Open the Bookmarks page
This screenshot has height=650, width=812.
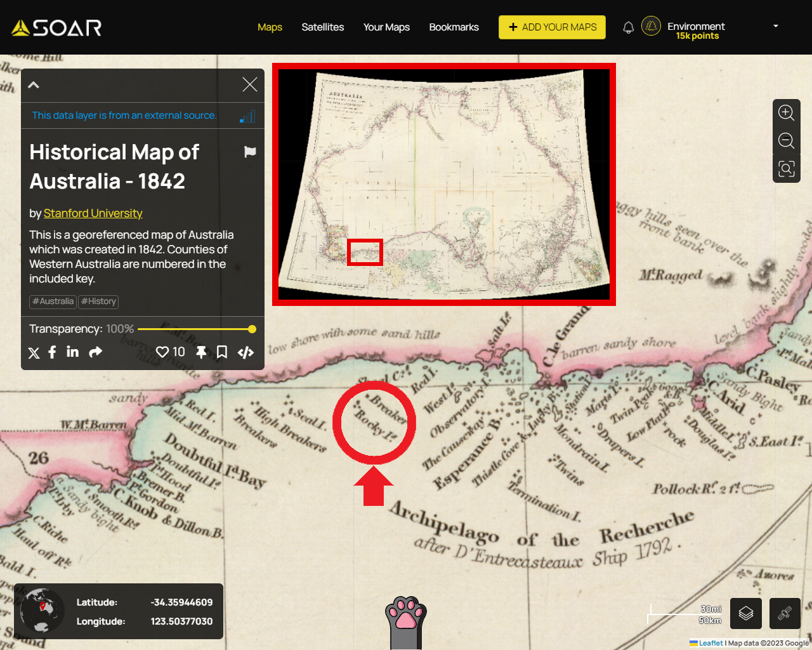[454, 27]
